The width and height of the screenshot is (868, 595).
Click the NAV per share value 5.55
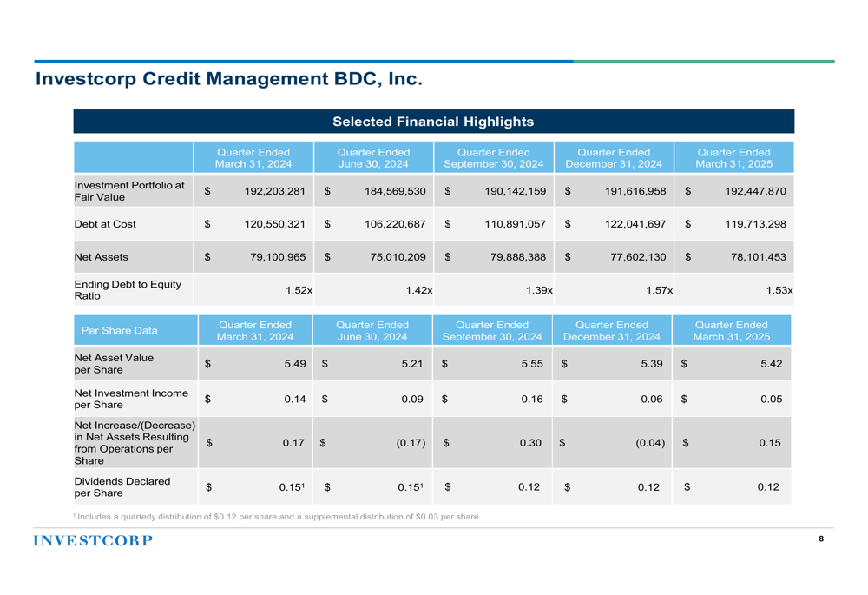click(x=532, y=364)
